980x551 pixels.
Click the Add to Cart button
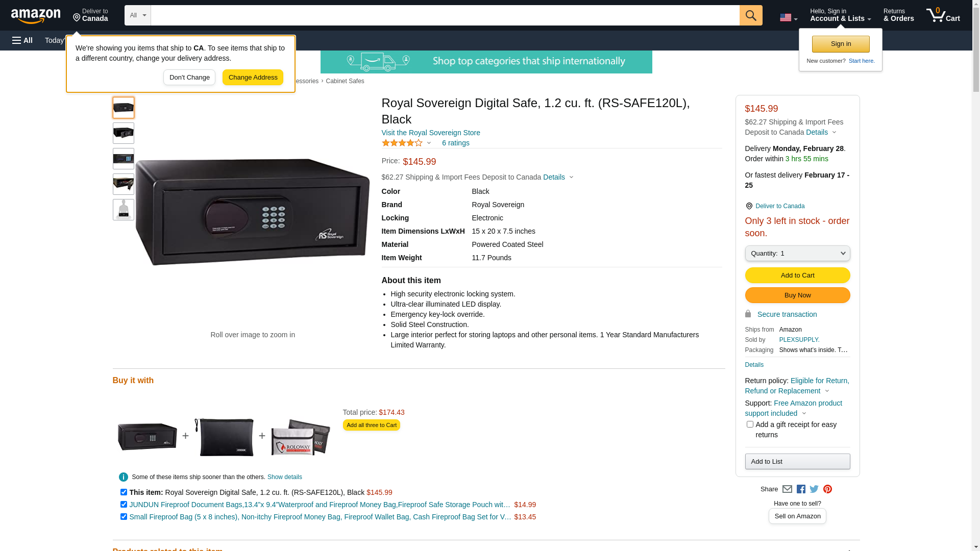[797, 275]
